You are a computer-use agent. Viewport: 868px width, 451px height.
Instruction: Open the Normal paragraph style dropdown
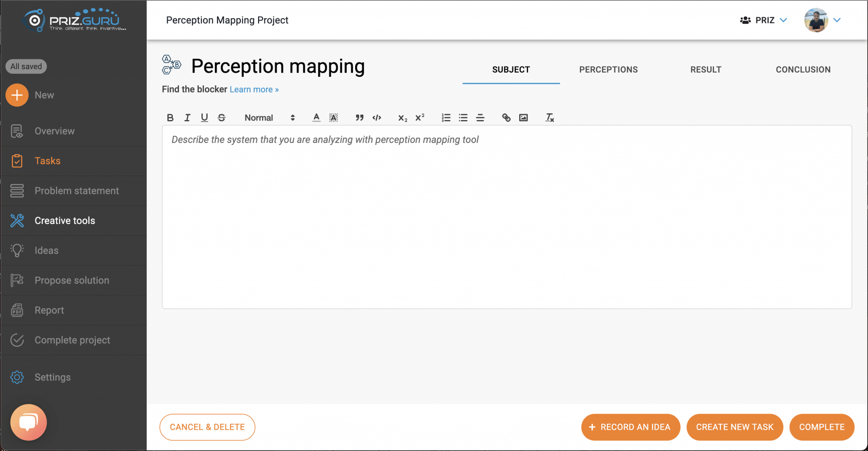[x=267, y=118]
